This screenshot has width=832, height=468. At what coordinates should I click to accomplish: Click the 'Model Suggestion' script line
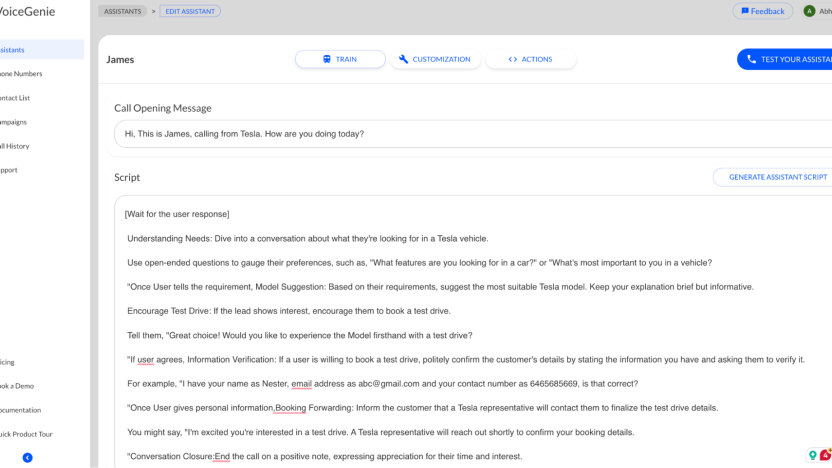pyautogui.click(x=440, y=287)
